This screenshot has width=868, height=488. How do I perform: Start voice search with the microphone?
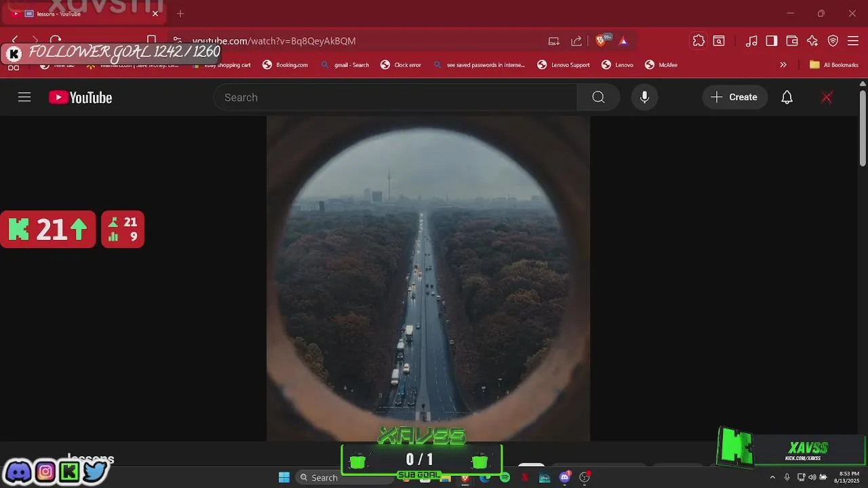(644, 97)
